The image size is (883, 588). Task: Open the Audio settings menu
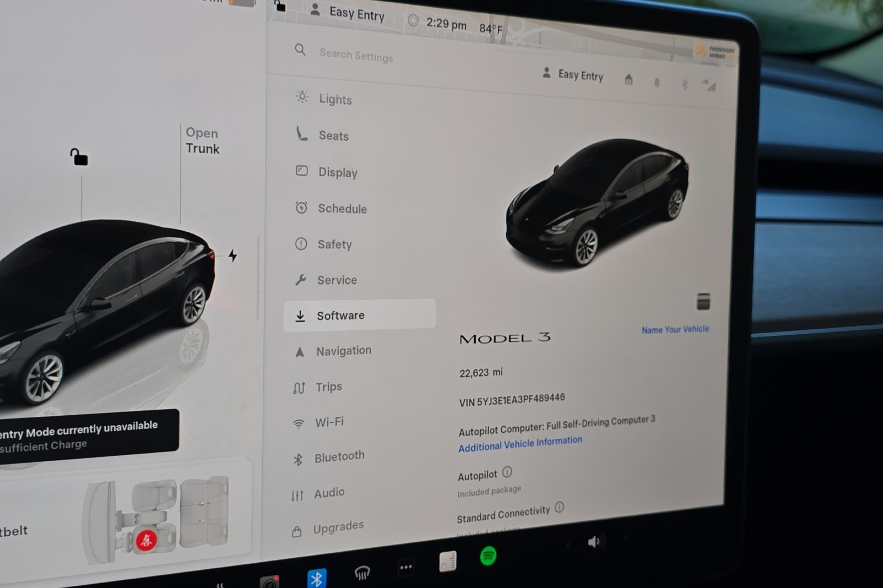click(x=318, y=493)
